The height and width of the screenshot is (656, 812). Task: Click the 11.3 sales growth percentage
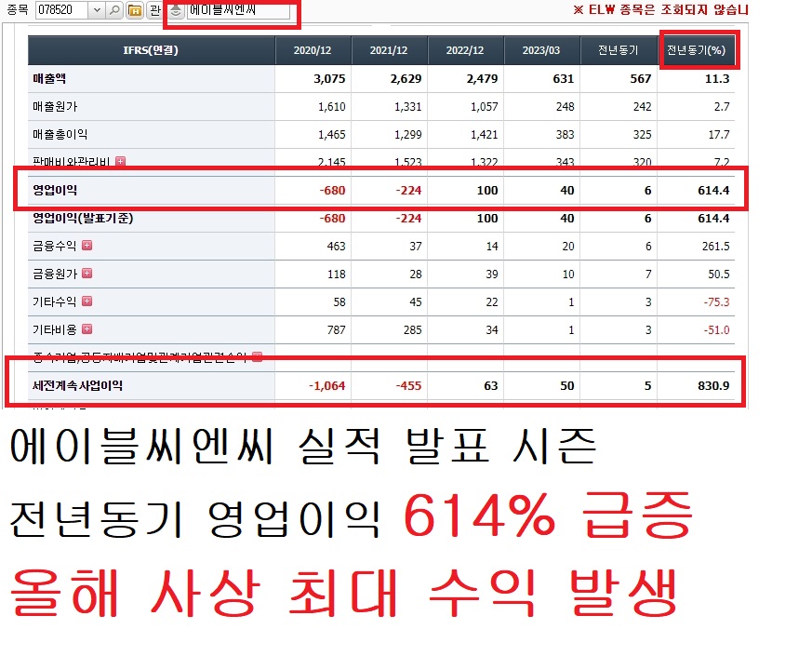(x=717, y=79)
